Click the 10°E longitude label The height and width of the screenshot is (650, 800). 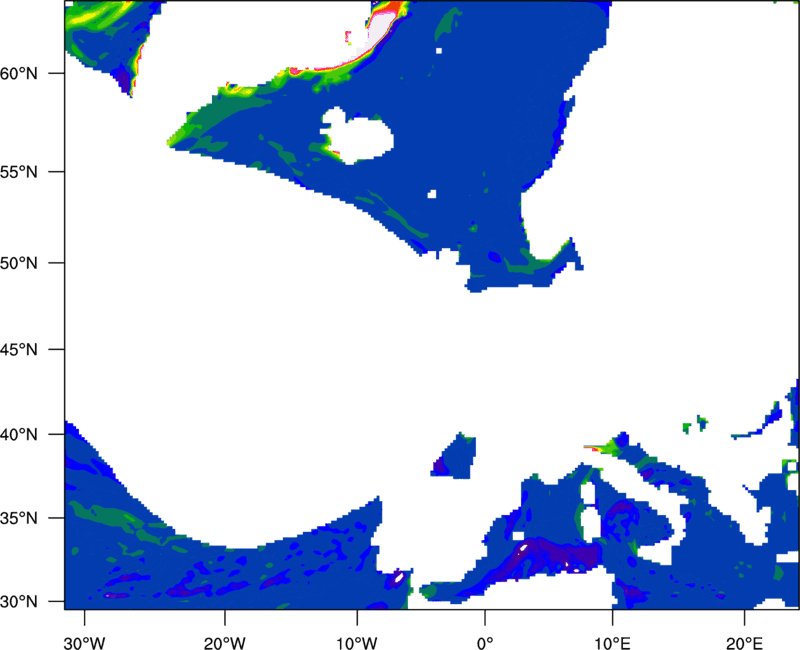click(612, 643)
